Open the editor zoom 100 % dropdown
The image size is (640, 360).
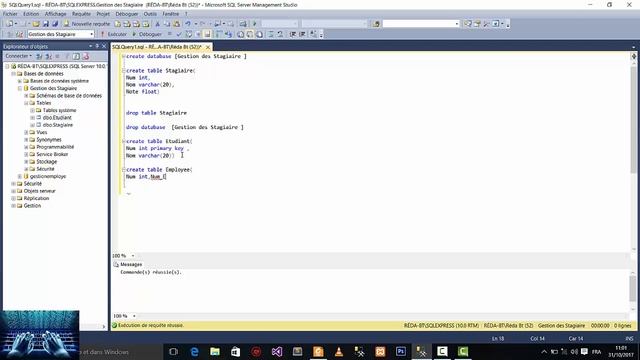coord(133,256)
